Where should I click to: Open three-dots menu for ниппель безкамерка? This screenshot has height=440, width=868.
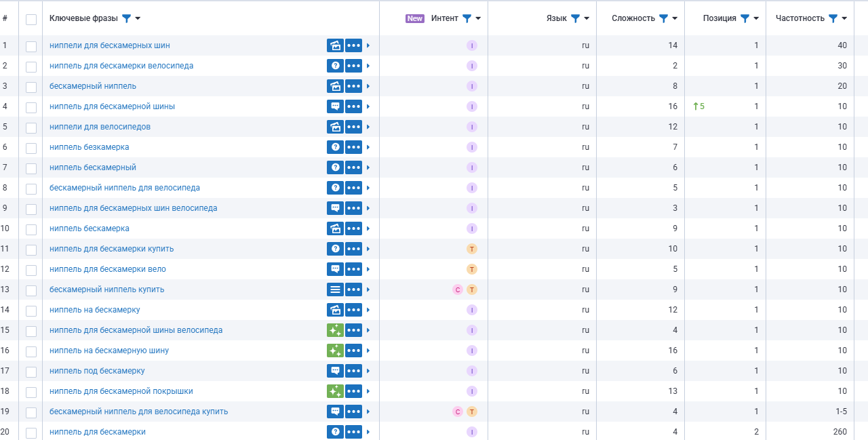[x=353, y=147]
